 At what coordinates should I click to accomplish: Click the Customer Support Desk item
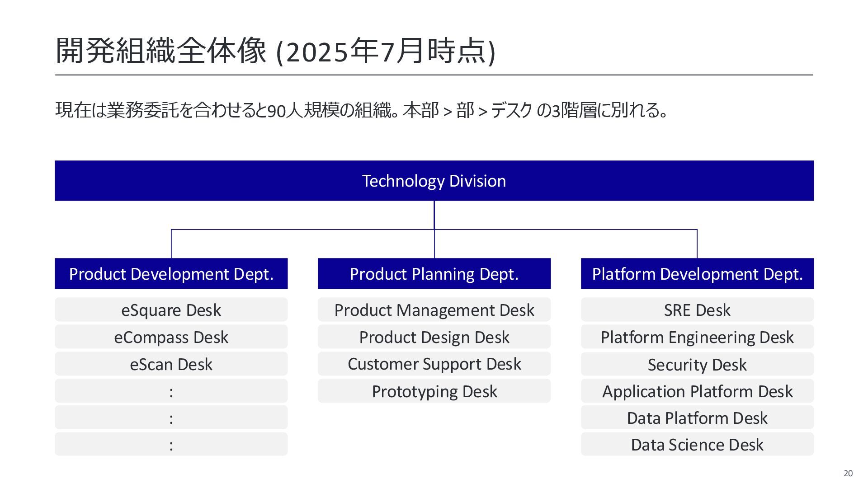tap(434, 364)
